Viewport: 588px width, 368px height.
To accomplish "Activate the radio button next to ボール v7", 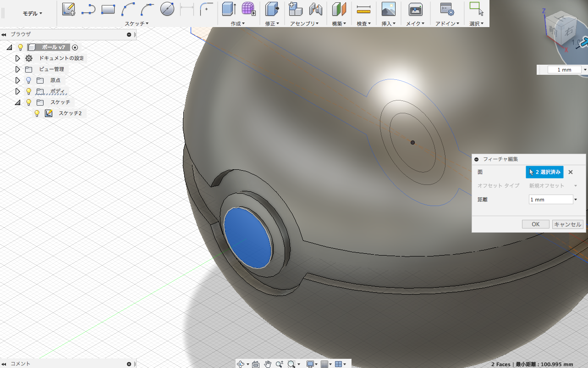I will pyautogui.click(x=75, y=47).
